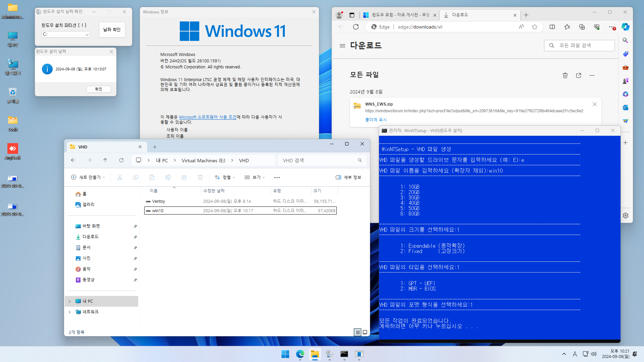This screenshot has height=362, width=644.
Task: Click Virtual Machines (E:) in breadcrumb
Action: [x=203, y=161]
